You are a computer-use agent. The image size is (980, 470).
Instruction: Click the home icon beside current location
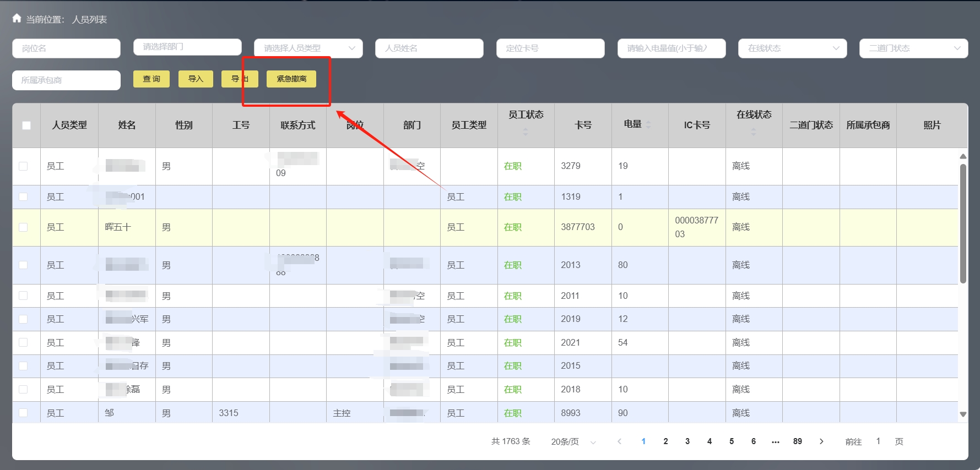[x=17, y=19]
